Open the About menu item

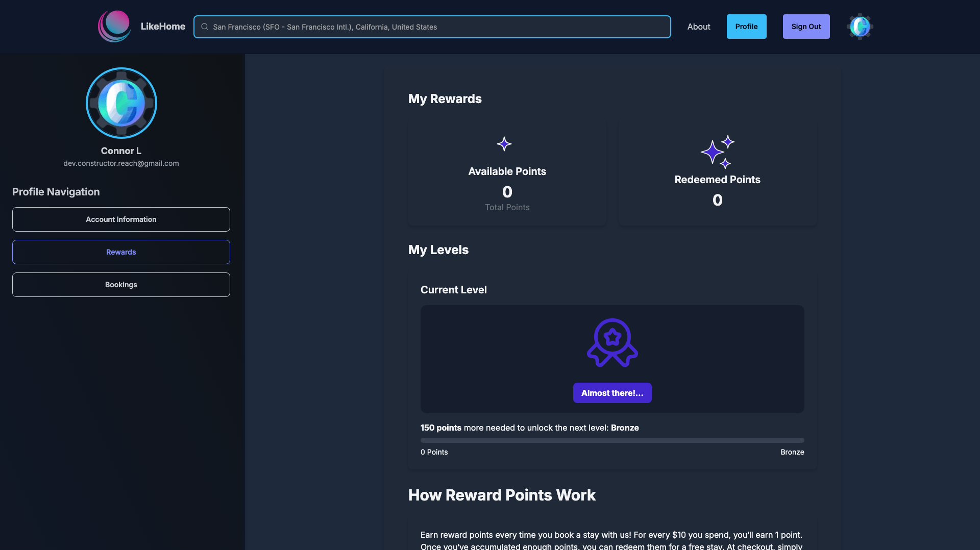[x=698, y=27]
